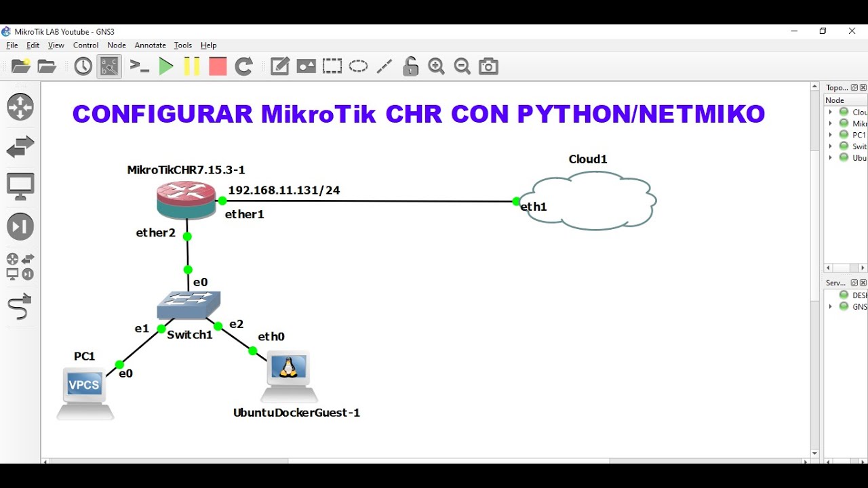
Task: Open the File menu
Action: pos(12,45)
